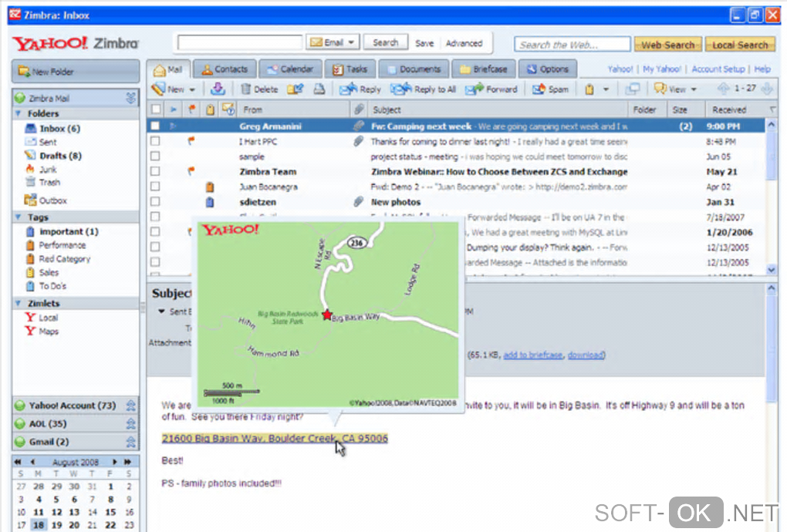Collapse the Zimlets section

[19, 303]
